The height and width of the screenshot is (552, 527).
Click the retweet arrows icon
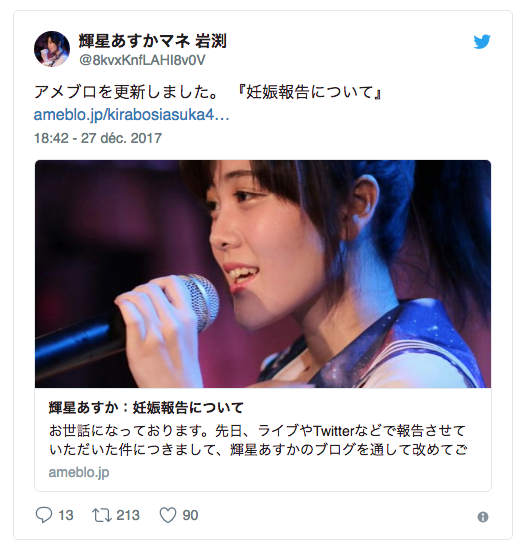point(102,515)
